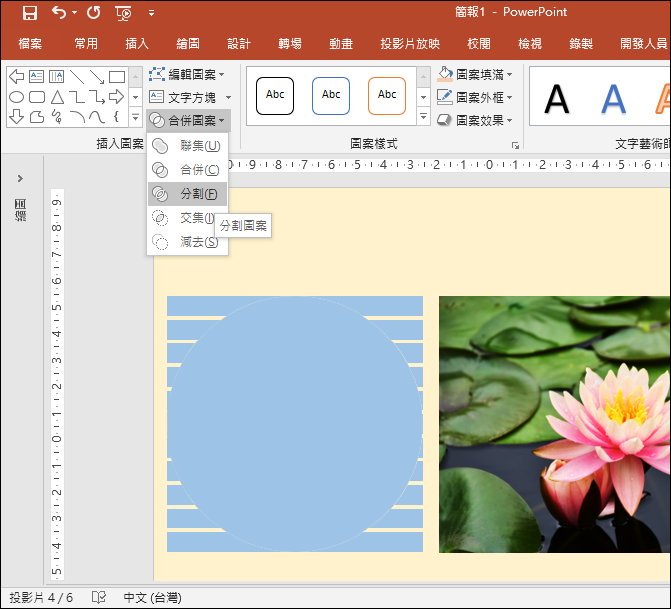Choose 聯集(U) from merge shapes menu
Screen dimensions: 671x609
pos(187,146)
